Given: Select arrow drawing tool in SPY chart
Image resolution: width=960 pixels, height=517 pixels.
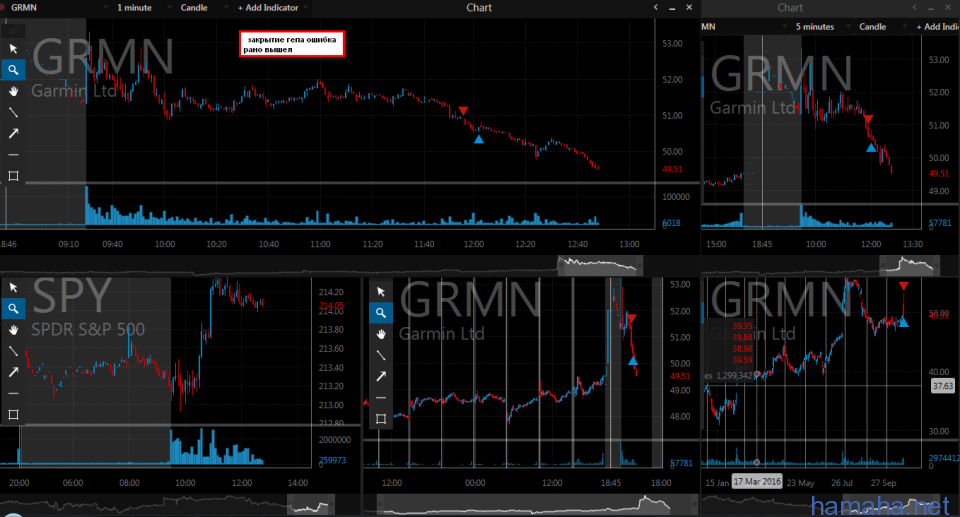Looking at the screenshot, I should (x=13, y=372).
